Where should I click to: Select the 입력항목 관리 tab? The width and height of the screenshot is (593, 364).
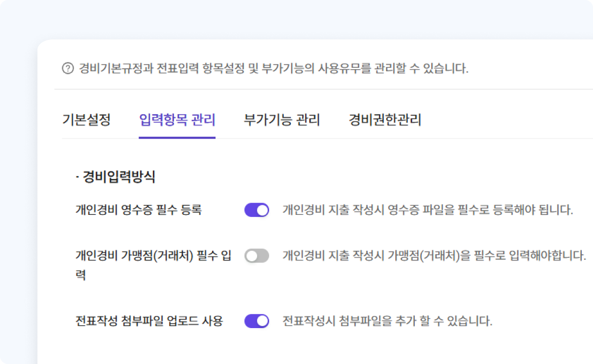tap(177, 120)
